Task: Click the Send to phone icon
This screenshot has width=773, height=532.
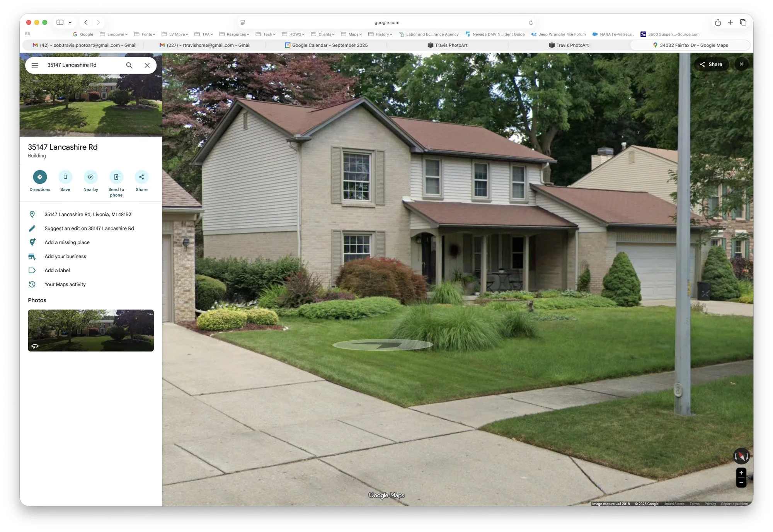Action: [x=116, y=177]
